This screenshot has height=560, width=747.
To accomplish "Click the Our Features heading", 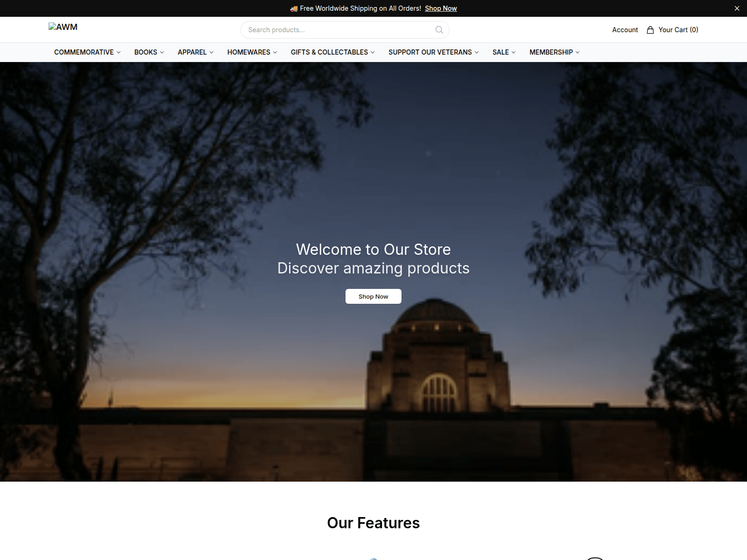I will [x=373, y=523].
